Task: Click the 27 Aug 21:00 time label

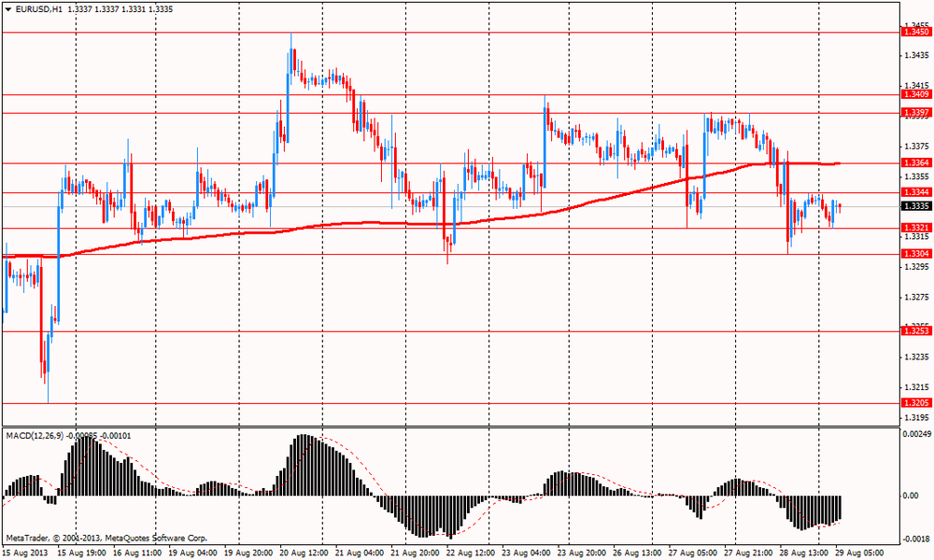Action: click(x=748, y=553)
